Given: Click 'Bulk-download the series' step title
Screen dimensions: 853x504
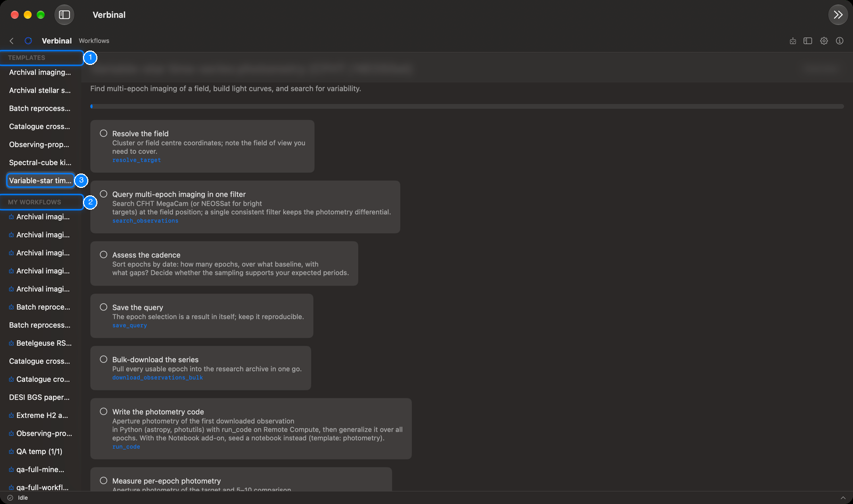Looking at the screenshot, I should click(x=155, y=360).
